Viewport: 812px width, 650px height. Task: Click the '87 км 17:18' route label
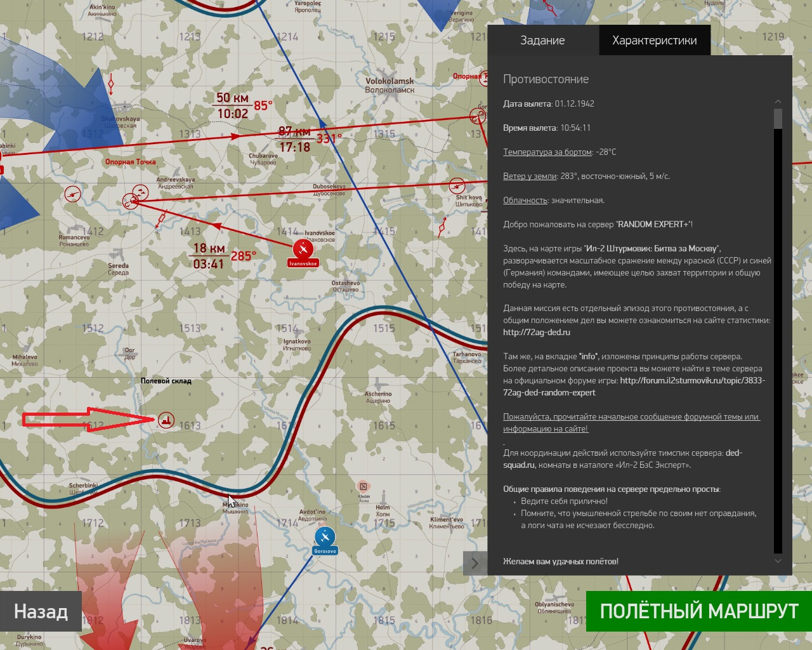[295, 140]
